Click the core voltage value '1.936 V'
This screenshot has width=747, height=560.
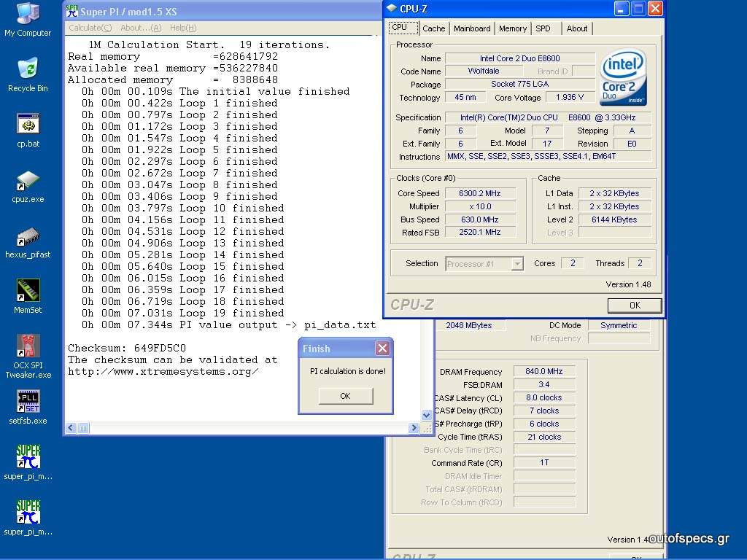point(569,97)
